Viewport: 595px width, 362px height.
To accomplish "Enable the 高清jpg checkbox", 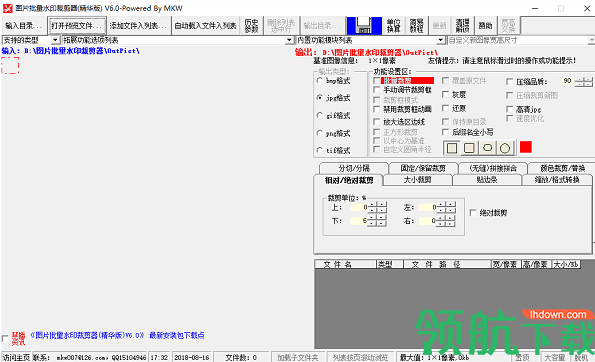I will pyautogui.click(x=510, y=109).
